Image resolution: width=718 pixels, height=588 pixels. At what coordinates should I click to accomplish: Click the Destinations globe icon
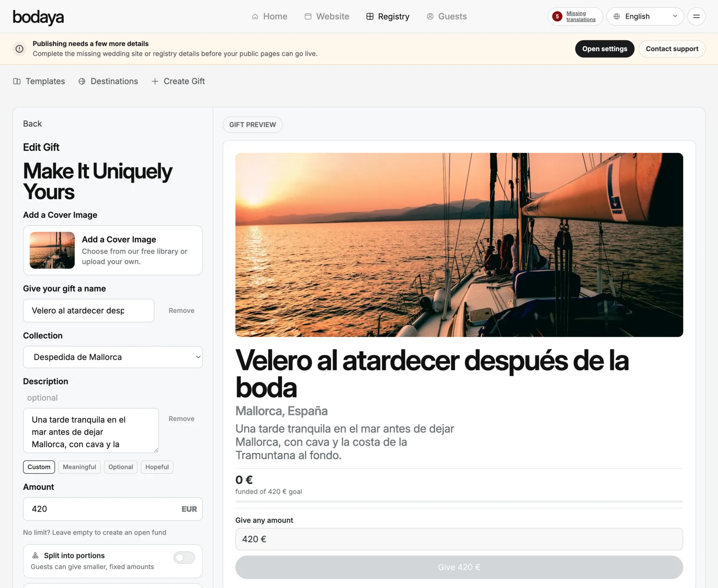(x=82, y=81)
